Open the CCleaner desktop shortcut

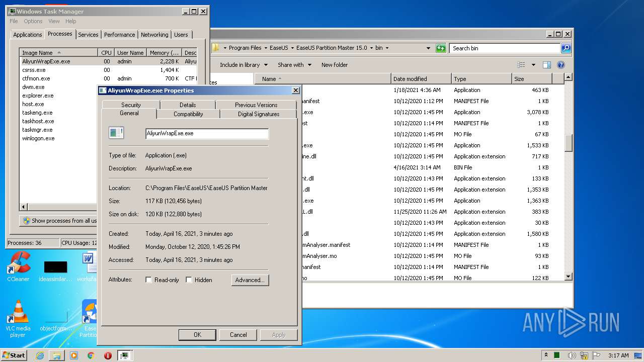tap(18, 266)
